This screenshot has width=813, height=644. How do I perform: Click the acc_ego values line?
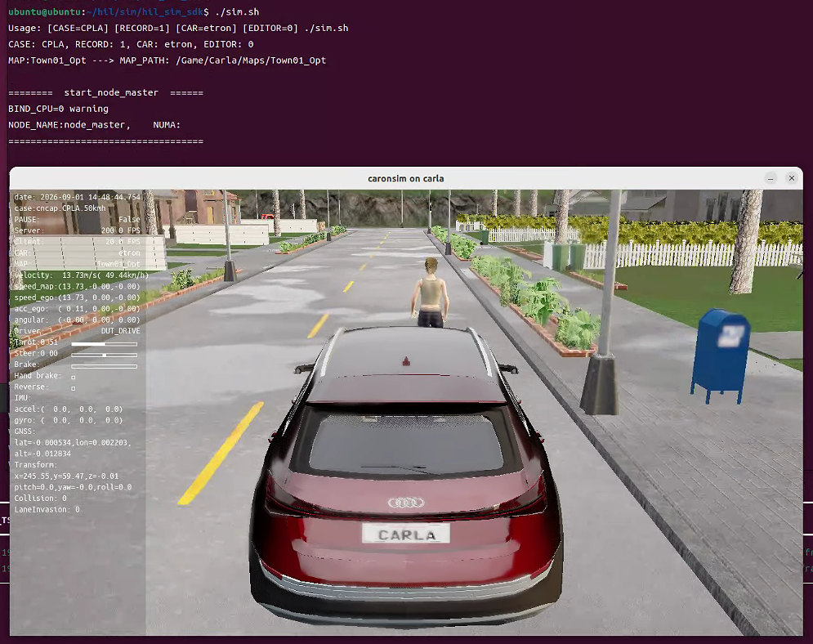pyautogui.click(x=77, y=309)
